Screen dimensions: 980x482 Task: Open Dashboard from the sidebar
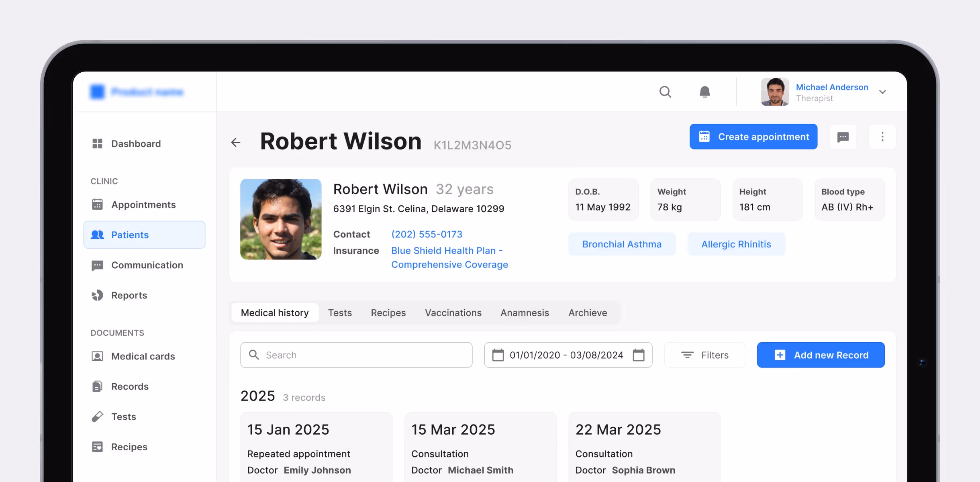pos(136,144)
